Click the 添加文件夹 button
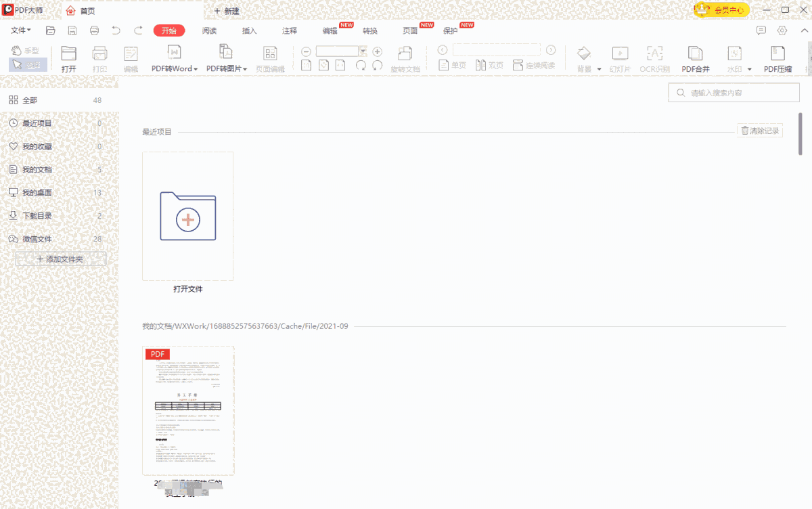Viewport: 812px width, 509px height. pos(60,259)
